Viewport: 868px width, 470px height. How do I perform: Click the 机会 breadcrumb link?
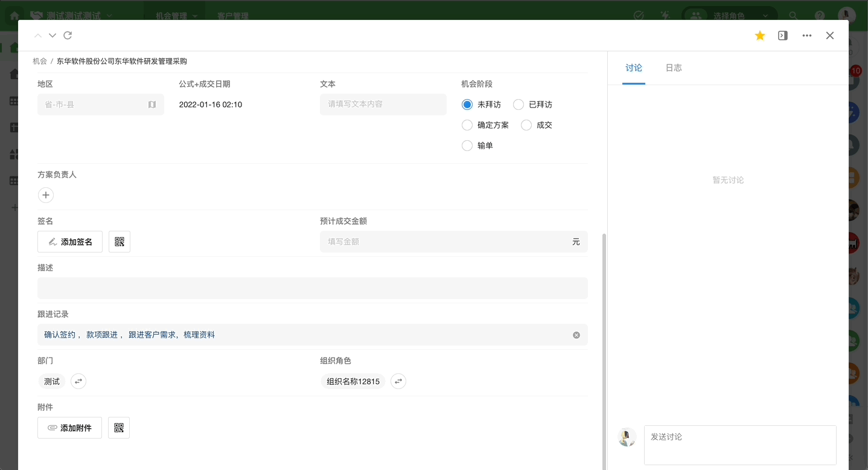click(x=40, y=61)
